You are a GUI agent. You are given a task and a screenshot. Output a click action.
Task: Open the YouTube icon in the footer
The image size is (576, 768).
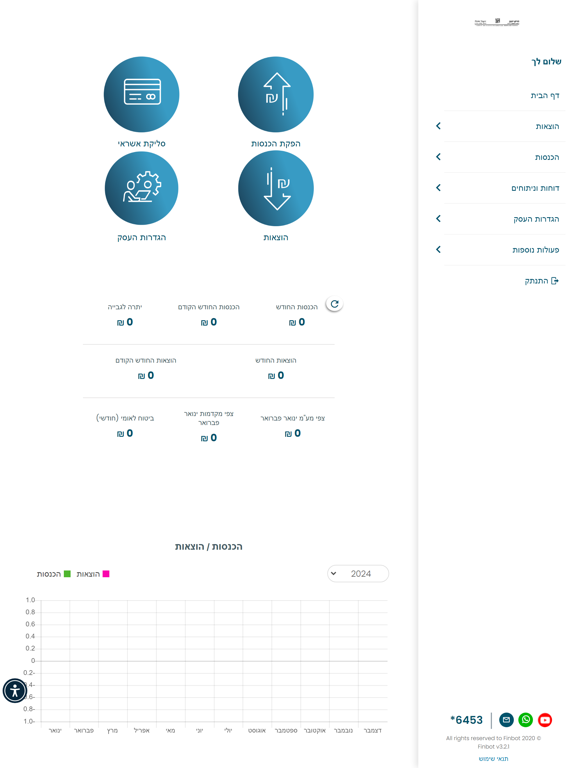pos(545,720)
